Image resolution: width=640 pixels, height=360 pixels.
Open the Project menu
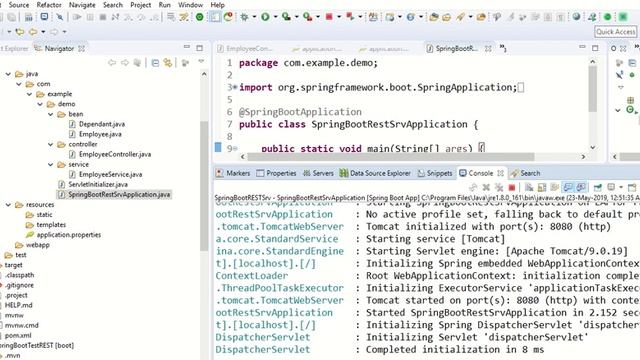pyautogui.click(x=140, y=5)
